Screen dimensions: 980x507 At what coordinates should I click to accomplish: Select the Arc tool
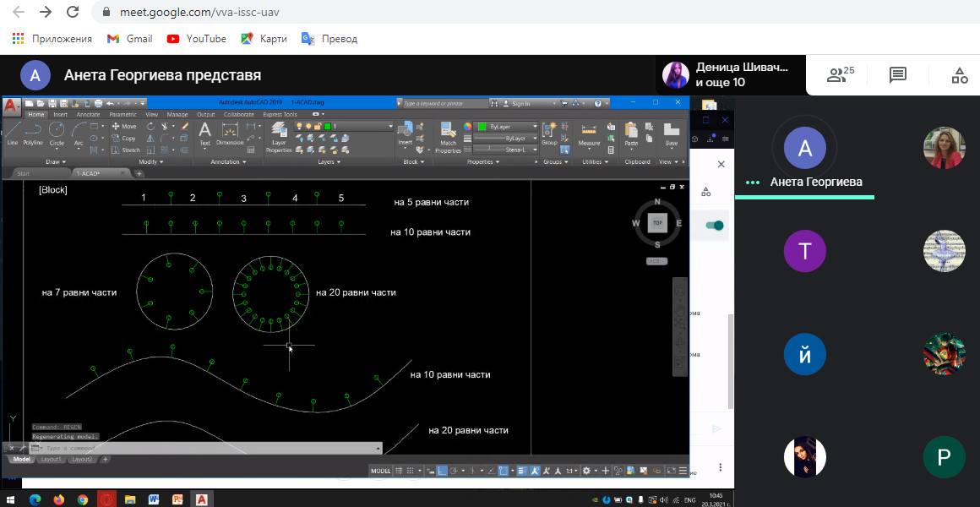click(x=79, y=134)
